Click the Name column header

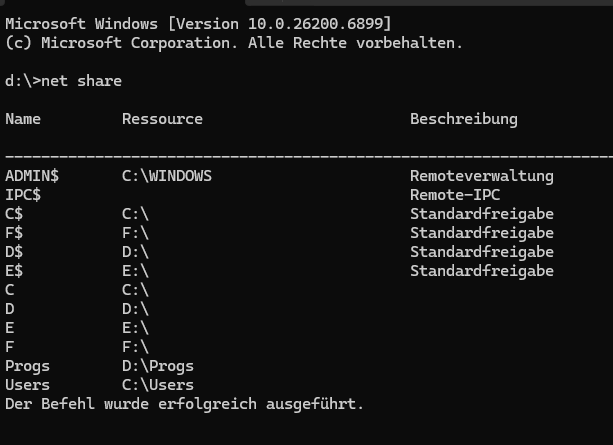23,119
